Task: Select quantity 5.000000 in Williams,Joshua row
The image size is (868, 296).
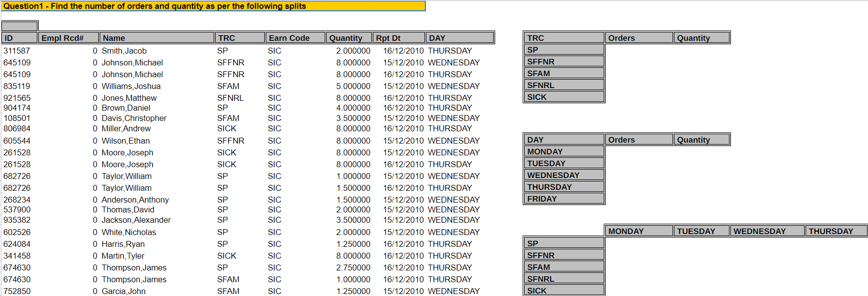Action: coord(353,86)
